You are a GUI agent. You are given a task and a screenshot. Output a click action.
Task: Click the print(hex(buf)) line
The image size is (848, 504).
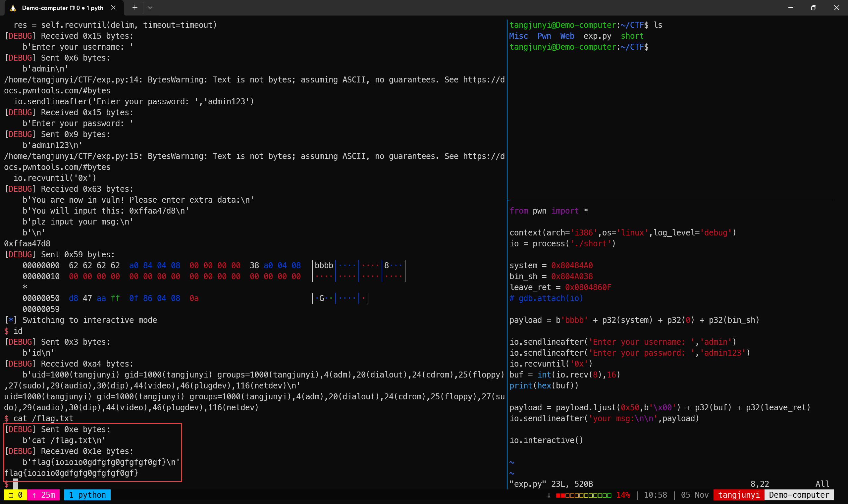click(x=544, y=385)
